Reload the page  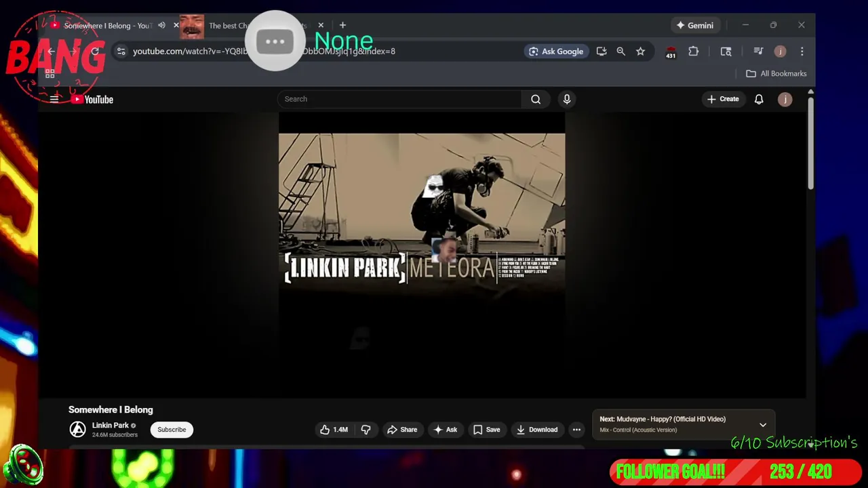point(95,52)
